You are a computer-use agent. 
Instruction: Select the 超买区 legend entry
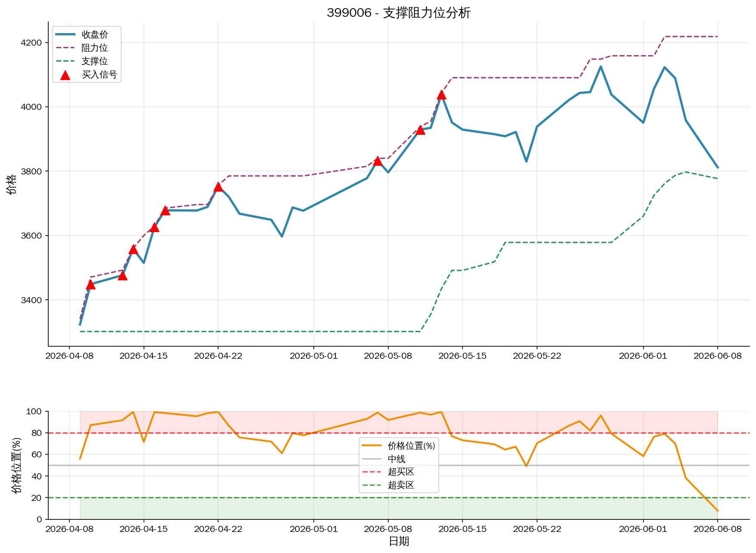[x=388, y=472]
